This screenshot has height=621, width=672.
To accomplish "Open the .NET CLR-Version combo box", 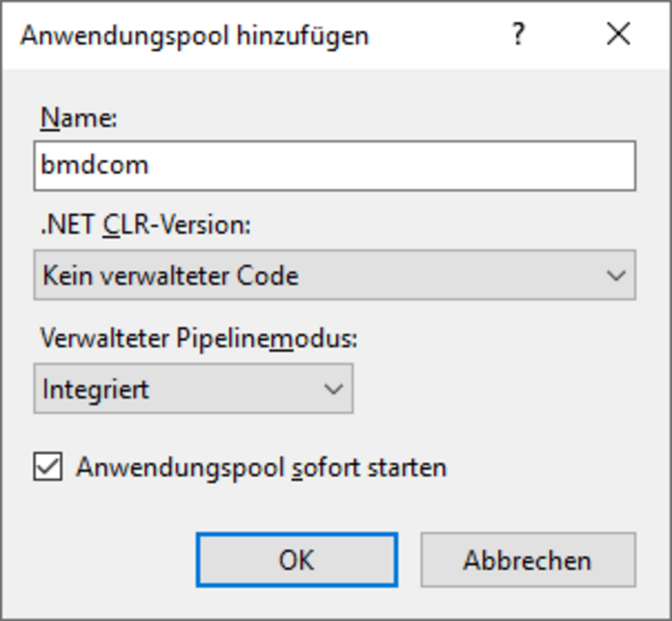I will click(335, 275).
